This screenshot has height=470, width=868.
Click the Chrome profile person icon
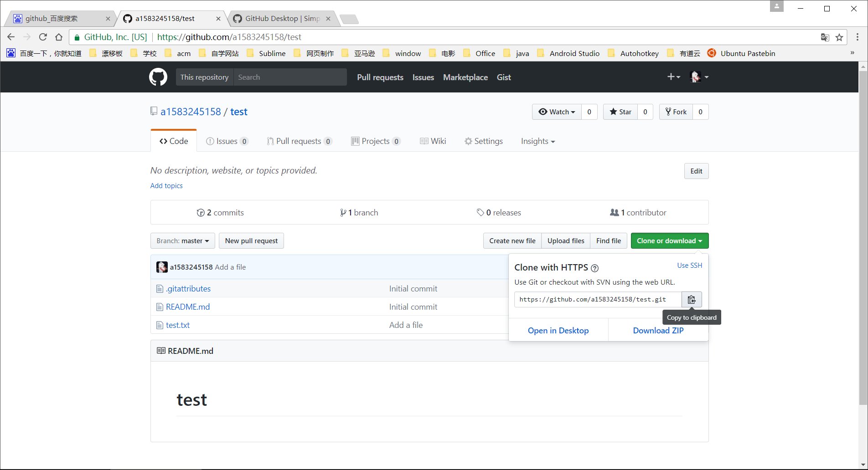pyautogui.click(x=777, y=6)
